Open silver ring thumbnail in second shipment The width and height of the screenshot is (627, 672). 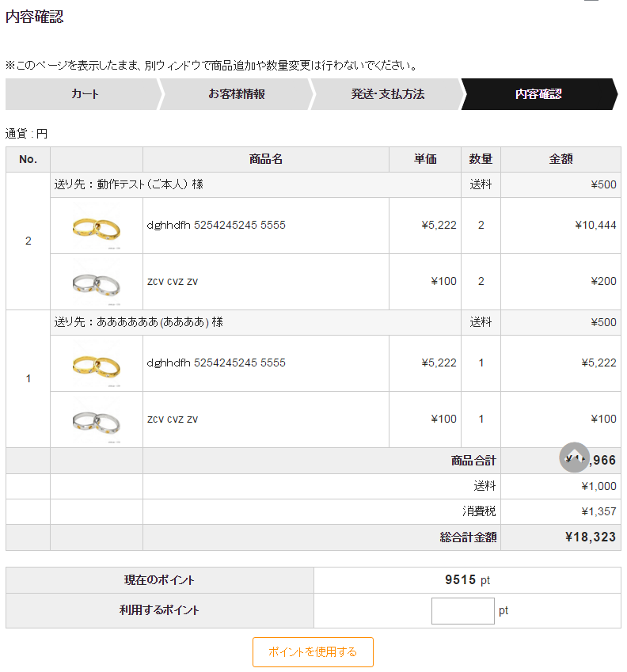(97, 420)
